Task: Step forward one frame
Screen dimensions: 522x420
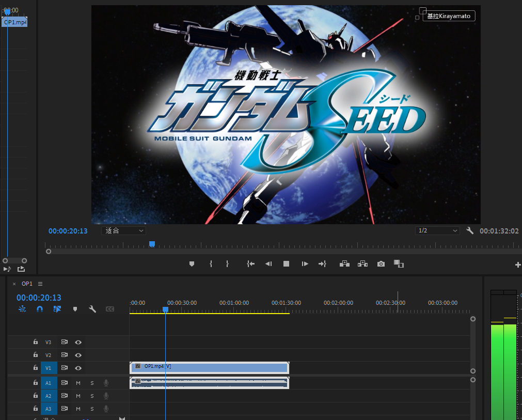Action: pos(305,264)
